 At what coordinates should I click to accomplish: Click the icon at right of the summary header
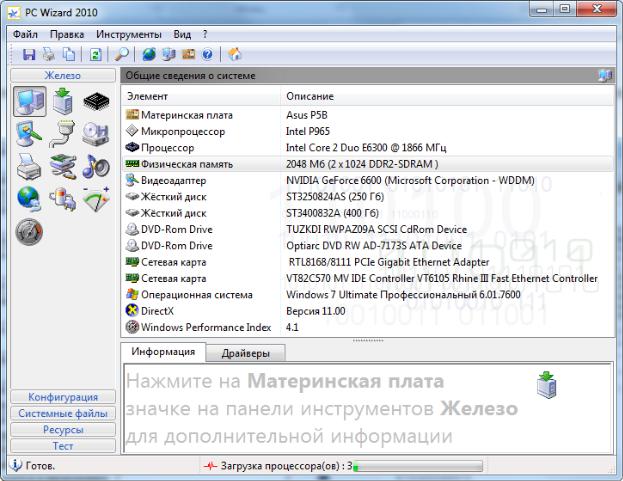[605, 75]
